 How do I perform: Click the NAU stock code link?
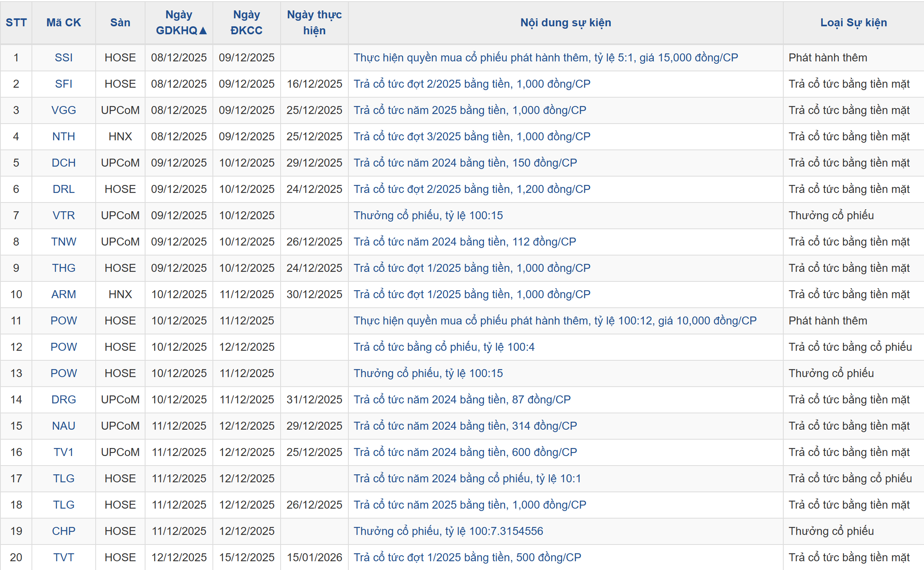tap(64, 426)
